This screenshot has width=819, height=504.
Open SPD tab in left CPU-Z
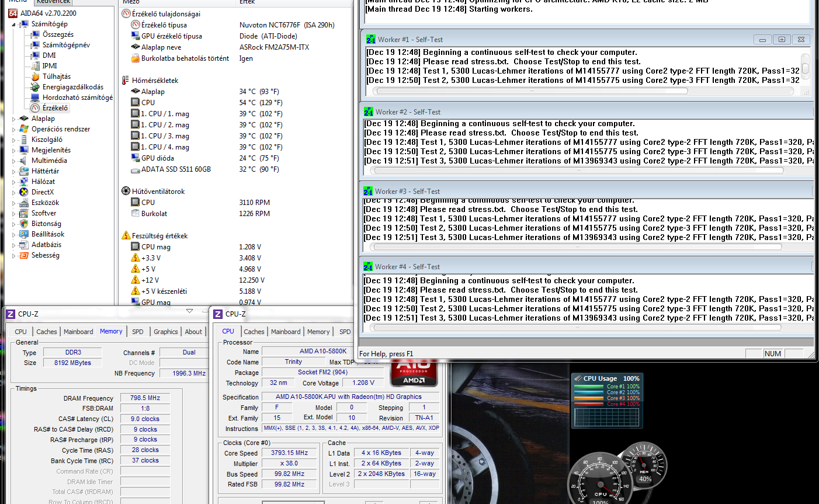point(138,332)
